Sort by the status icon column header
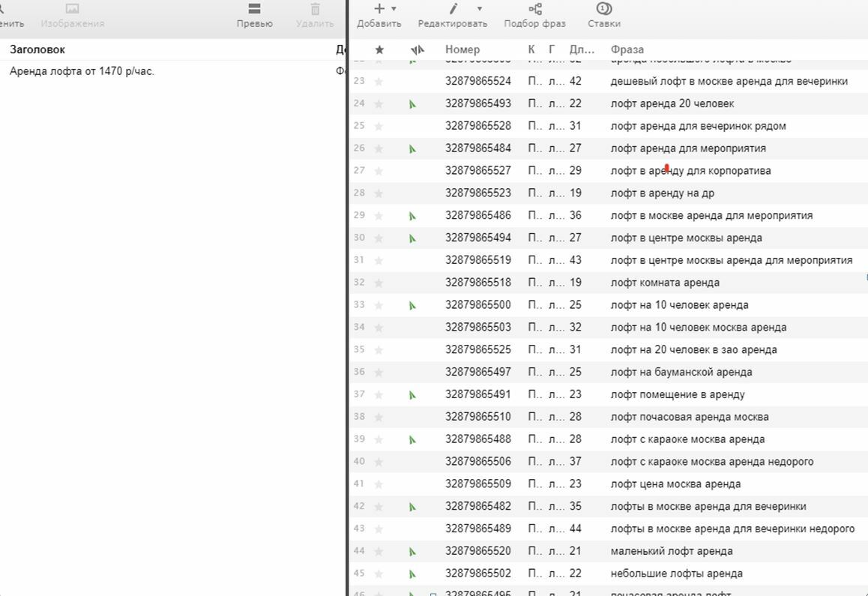868x596 pixels. pyautogui.click(x=418, y=49)
